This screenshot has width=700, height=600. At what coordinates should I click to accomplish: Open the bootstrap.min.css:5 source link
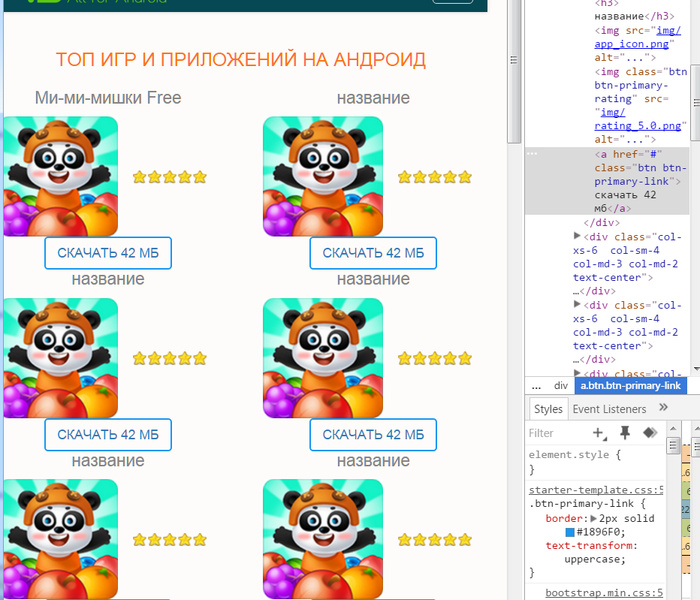point(604,592)
